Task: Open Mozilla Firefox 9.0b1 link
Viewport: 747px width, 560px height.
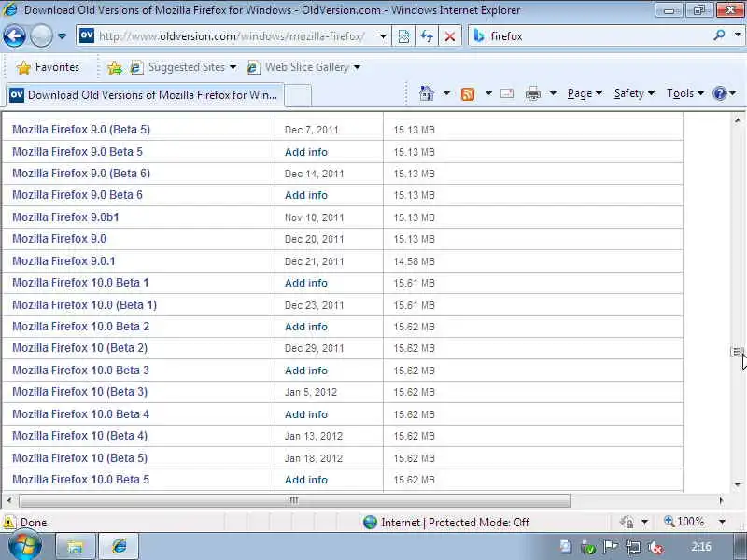Action: pyautogui.click(x=65, y=217)
